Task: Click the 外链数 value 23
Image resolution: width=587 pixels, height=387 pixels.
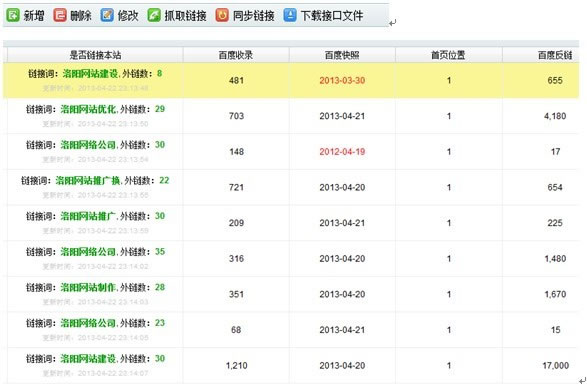Action: coord(160,323)
